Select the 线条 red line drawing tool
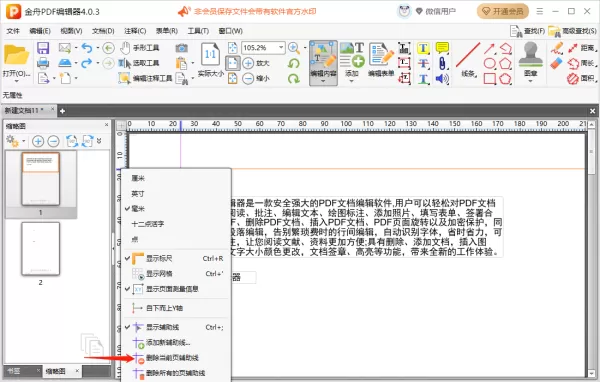600x382 pixels. [x=468, y=60]
